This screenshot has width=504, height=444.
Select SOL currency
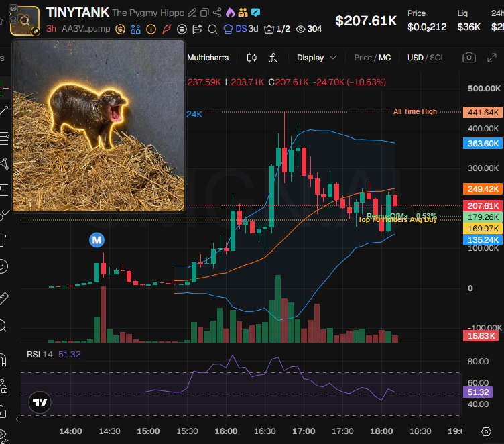[x=437, y=58]
